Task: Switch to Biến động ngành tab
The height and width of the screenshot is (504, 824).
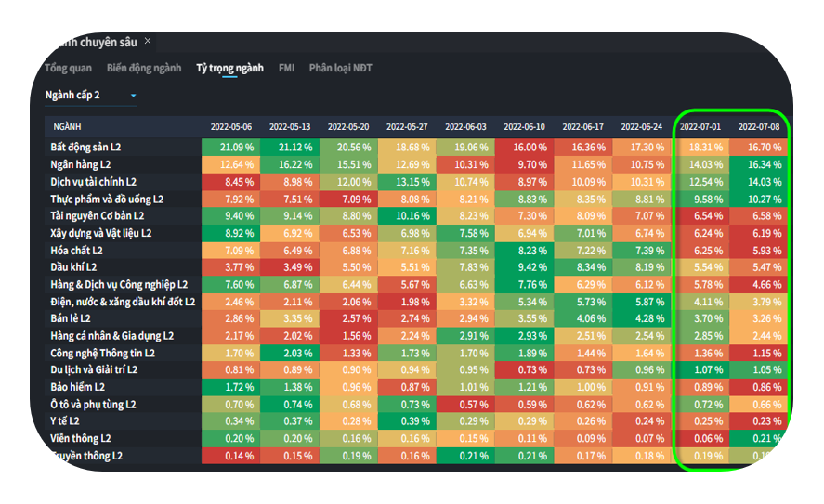Action: pos(144,68)
